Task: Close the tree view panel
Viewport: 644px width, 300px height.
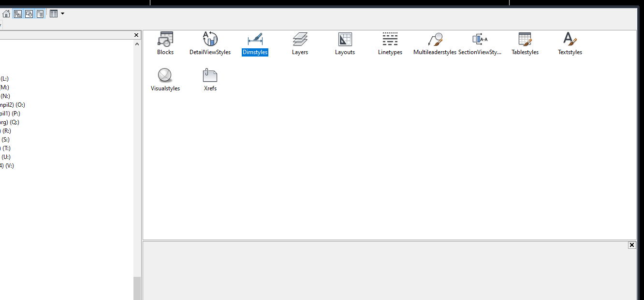Action: coord(136,35)
